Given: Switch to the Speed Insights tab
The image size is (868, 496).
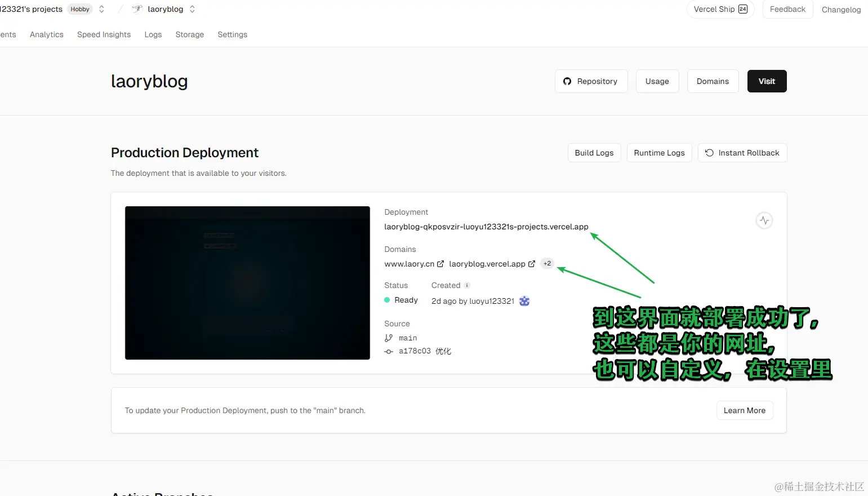Looking at the screenshot, I should 104,34.
